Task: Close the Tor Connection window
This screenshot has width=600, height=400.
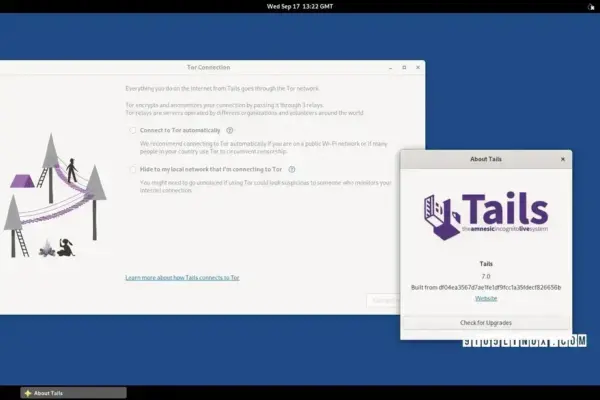Action: pos(418,67)
